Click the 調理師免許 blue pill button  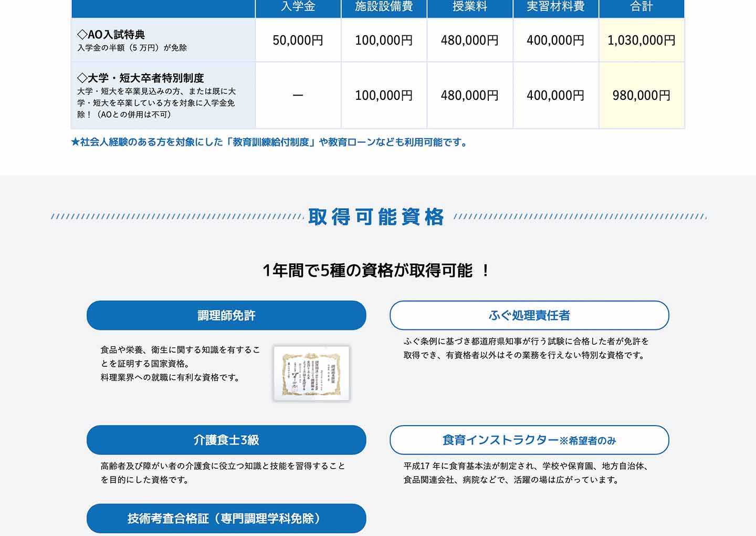click(226, 315)
